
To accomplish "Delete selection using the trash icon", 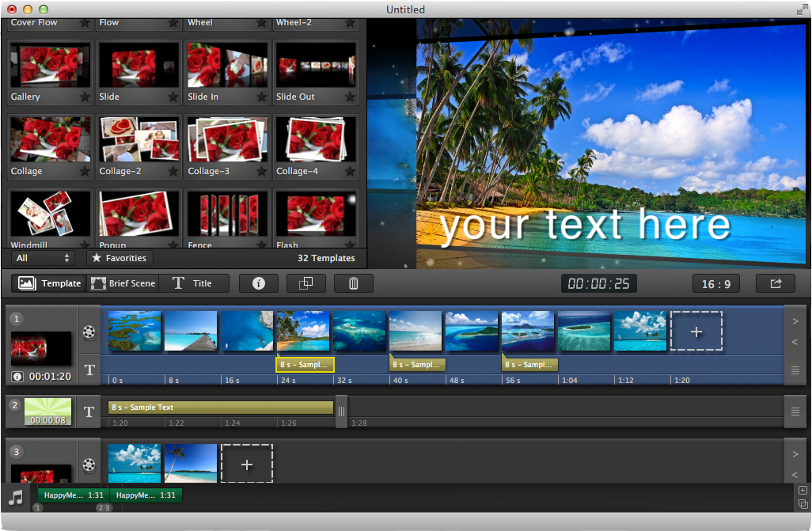I will click(x=353, y=283).
